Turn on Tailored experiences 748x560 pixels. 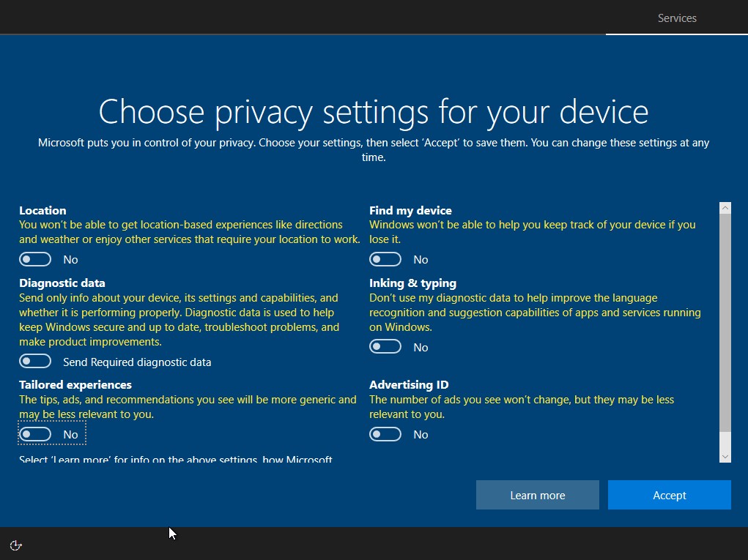click(x=34, y=433)
